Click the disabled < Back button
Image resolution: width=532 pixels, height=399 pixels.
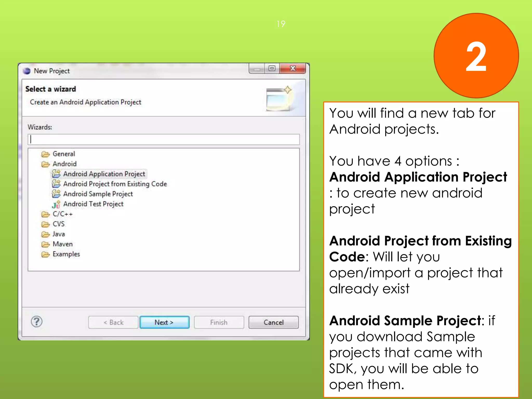point(113,322)
